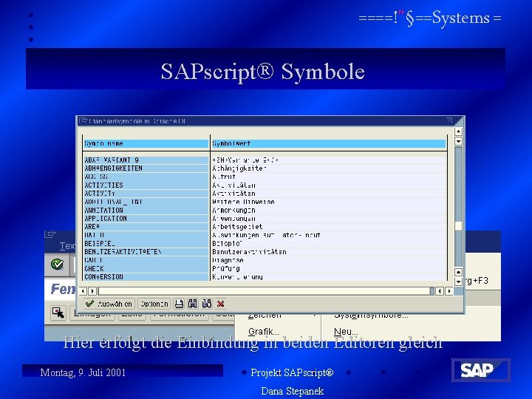
Task: Click the down arrow at the vertical scrollbar's lower end
Action: 458,282
